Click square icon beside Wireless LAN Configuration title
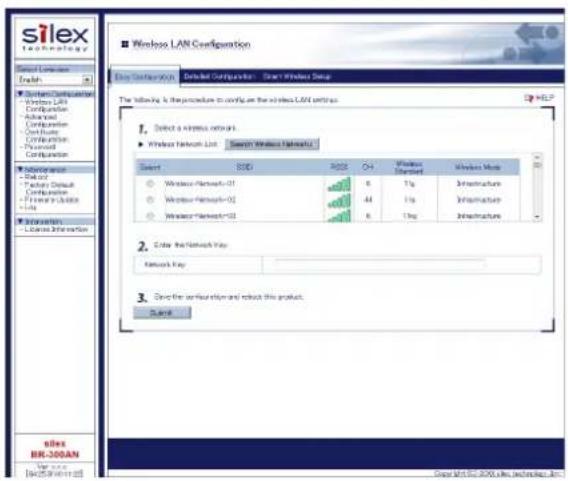 coord(125,44)
